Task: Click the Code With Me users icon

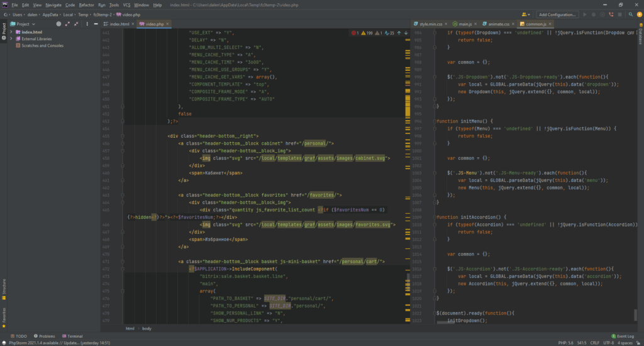Action: click(525, 14)
